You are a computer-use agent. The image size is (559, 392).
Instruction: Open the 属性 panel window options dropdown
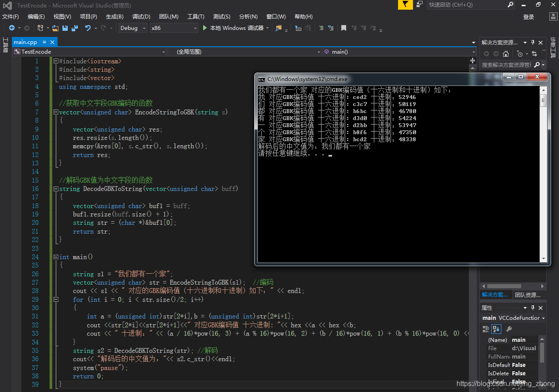525,308
